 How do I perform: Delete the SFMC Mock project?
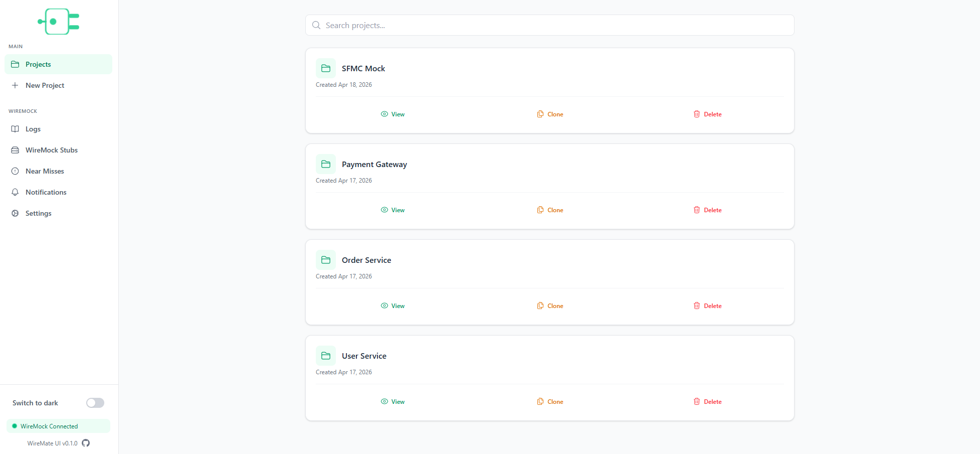tap(707, 114)
